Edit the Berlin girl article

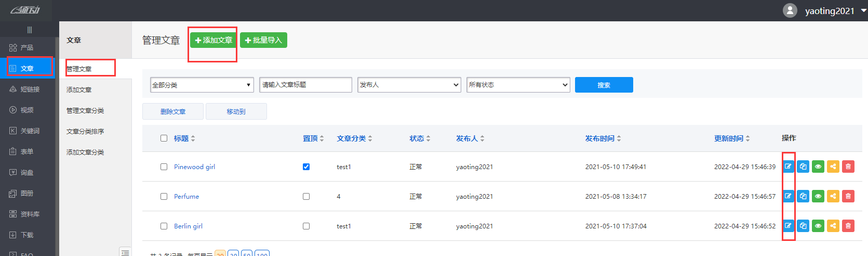pyautogui.click(x=788, y=226)
